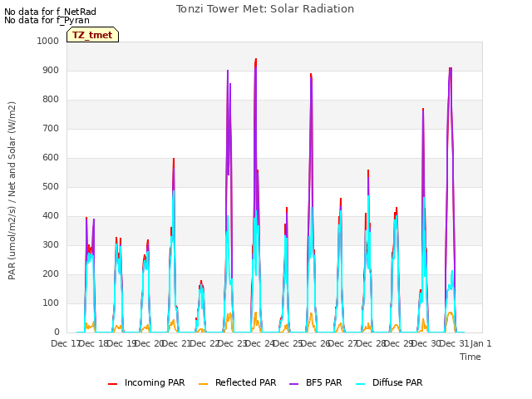Click the Dec 30 x-axis tick label
Viewport: 532px width, 399px height.
(426, 343)
